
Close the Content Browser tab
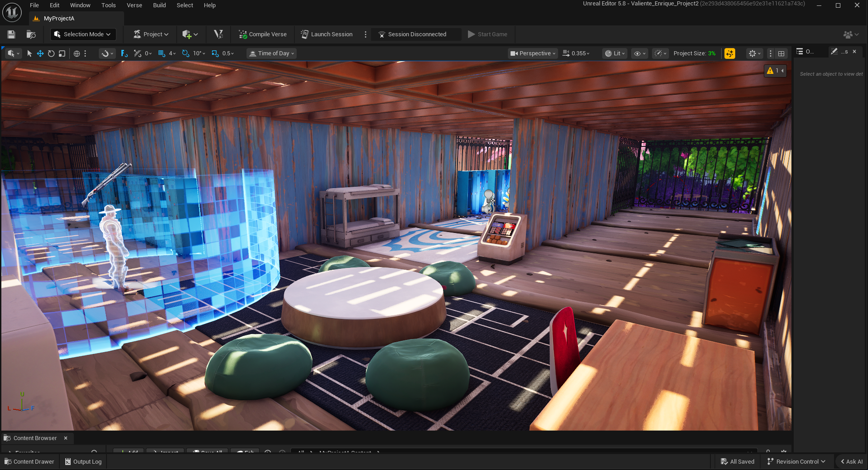pos(66,438)
